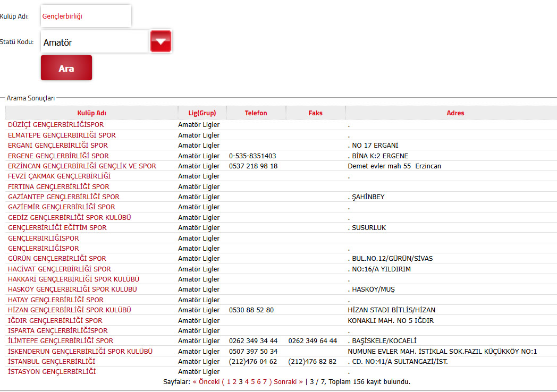Image resolution: width=557 pixels, height=392 pixels.
Task: Open GENÇLERBİRLİĞİ EĞİTİM SPOR link
Action: point(57,227)
